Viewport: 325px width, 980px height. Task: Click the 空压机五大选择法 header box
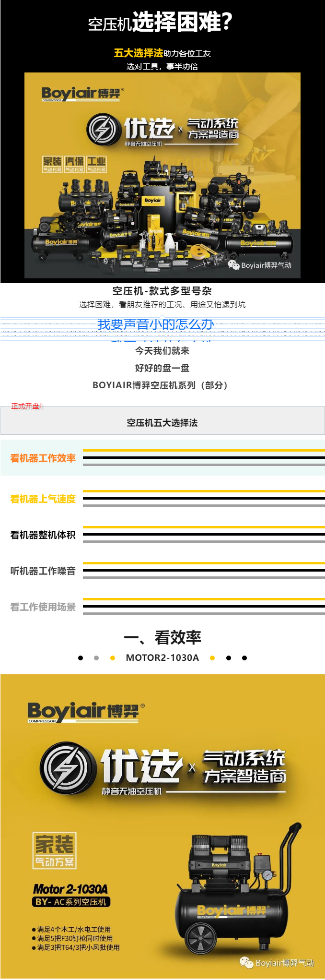pos(162,421)
